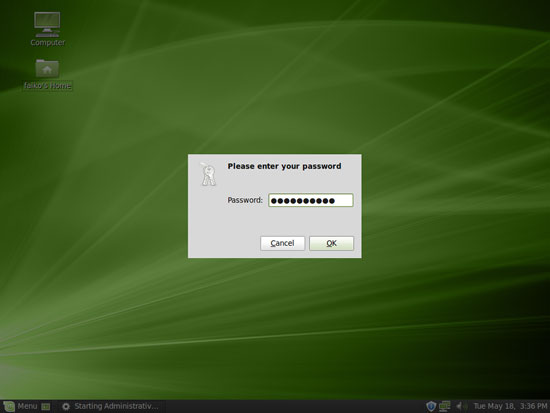The height and width of the screenshot is (413, 550).
Task: Cancel the password dialog
Action: click(x=282, y=243)
